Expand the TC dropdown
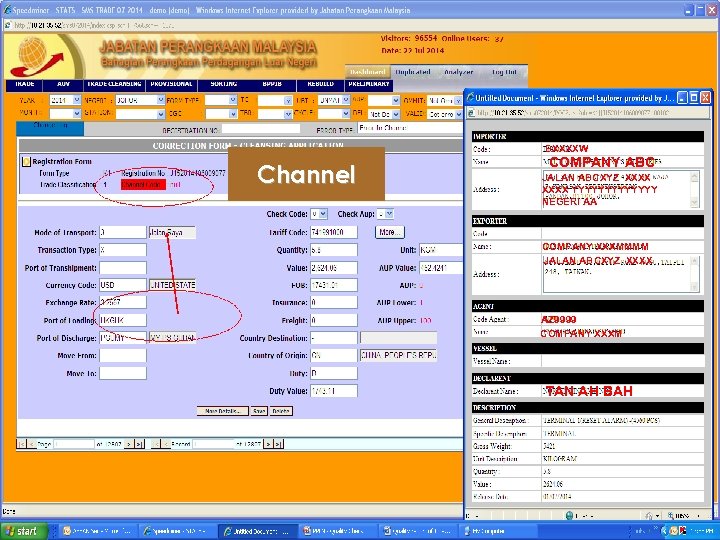This screenshot has width=720, height=540. tap(288, 100)
